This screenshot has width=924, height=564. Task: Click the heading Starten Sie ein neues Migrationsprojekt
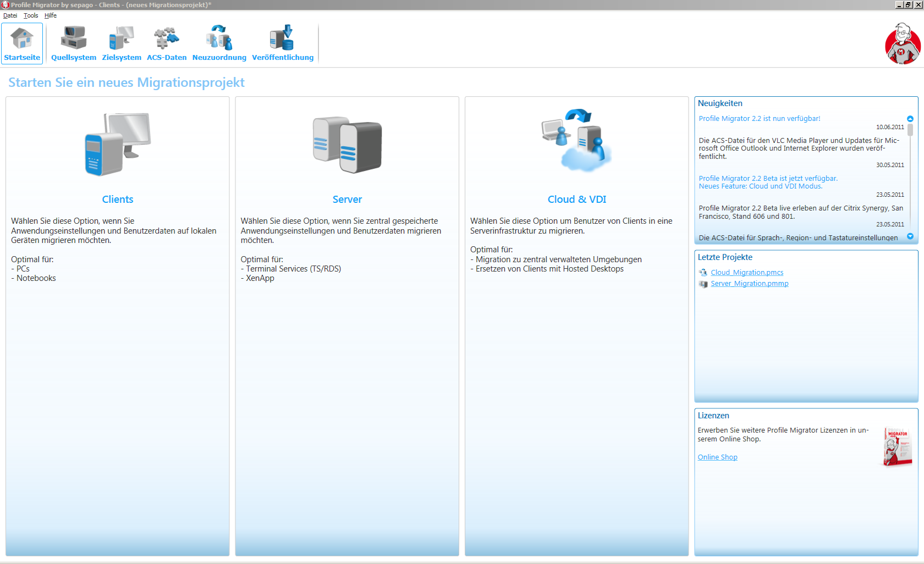pos(127,82)
